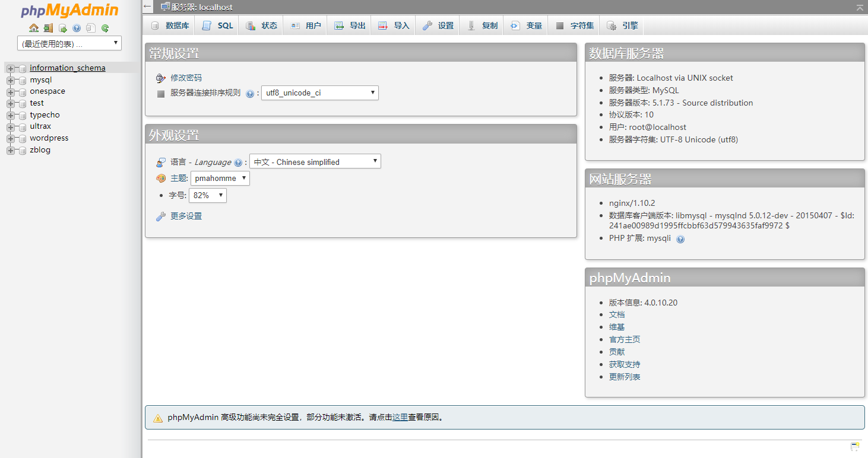Open the 官方主页 link

pyautogui.click(x=625, y=339)
